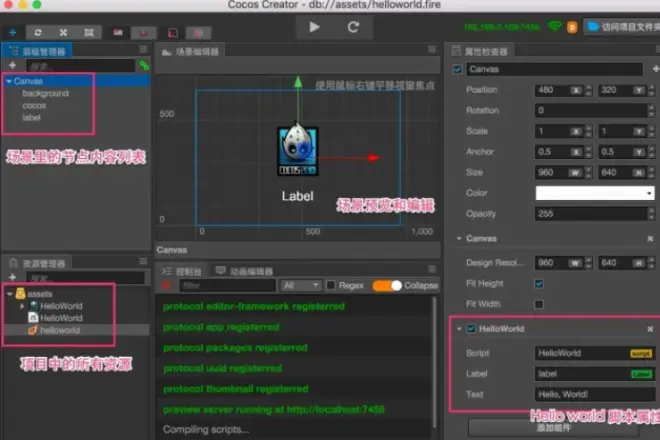Viewport: 660px width, 440px height.
Task: Open project folder via blue folder button
Action: point(622,27)
